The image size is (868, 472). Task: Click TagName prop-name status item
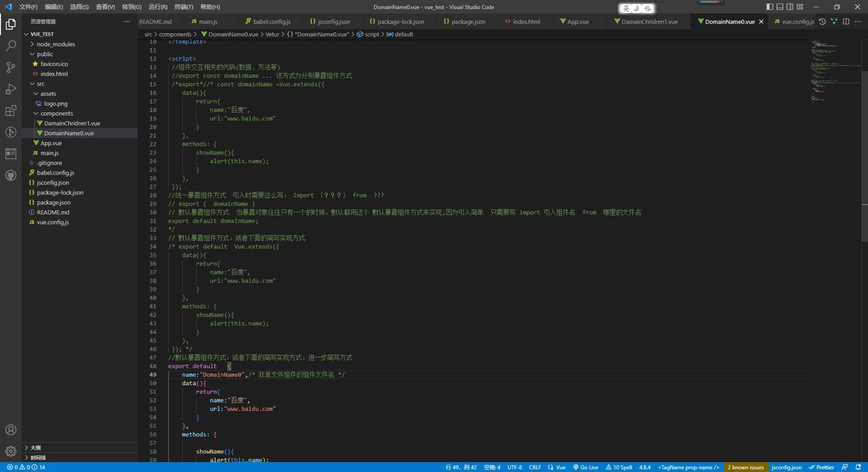[x=689, y=467]
